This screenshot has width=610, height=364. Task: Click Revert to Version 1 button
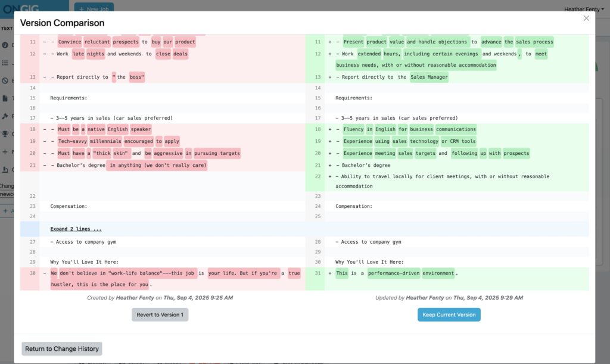[160, 315]
